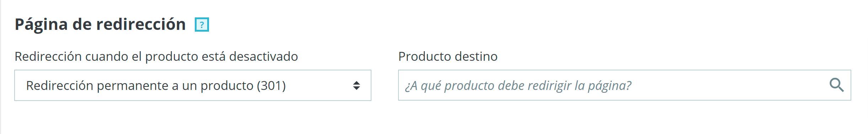868x134 pixels.
Task: Focus the '¿A qué producto debe redirigir la página?' box
Action: coord(625,85)
